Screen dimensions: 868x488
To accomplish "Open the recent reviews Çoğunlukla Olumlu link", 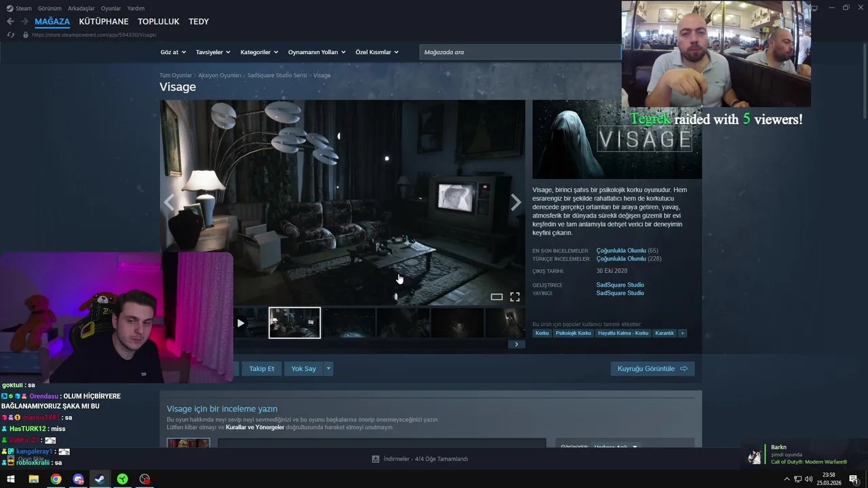I will click(621, 251).
